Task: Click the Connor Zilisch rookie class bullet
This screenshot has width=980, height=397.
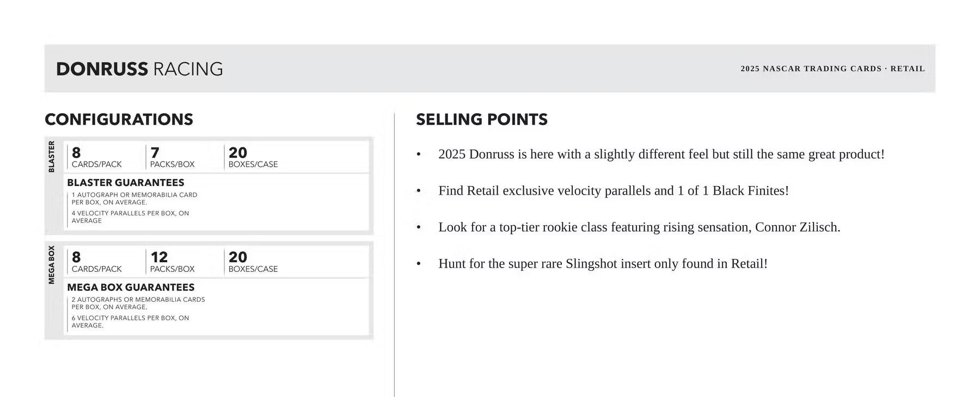Action: [x=639, y=227]
